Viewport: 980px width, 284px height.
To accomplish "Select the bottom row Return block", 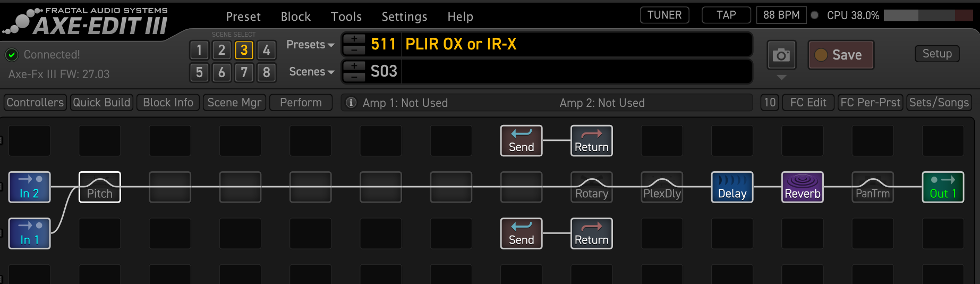I will pyautogui.click(x=591, y=233).
